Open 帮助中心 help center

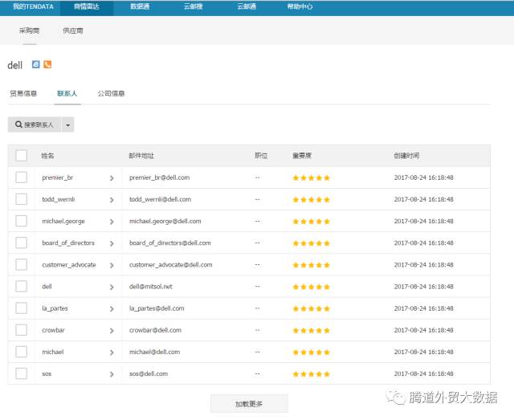click(x=300, y=6)
